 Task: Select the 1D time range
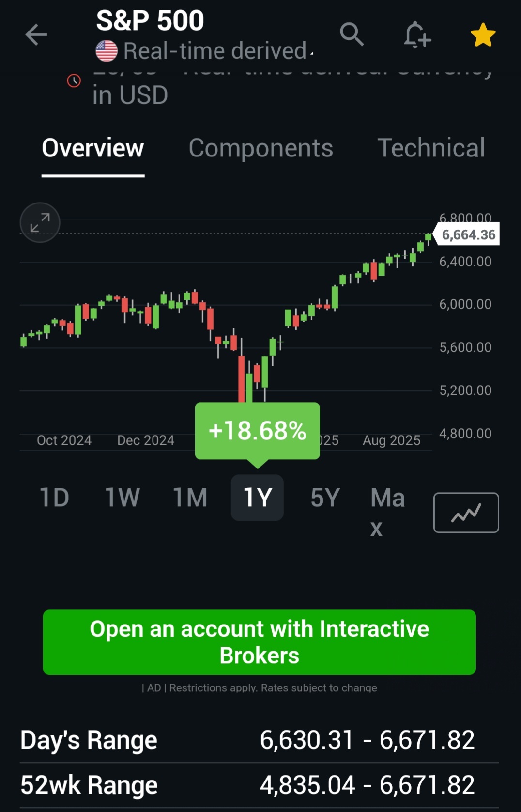(x=54, y=498)
